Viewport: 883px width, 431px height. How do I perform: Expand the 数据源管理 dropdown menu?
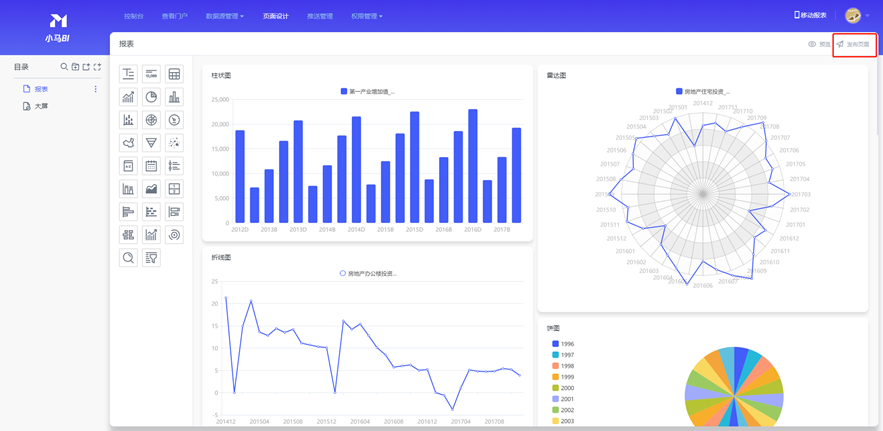225,16
